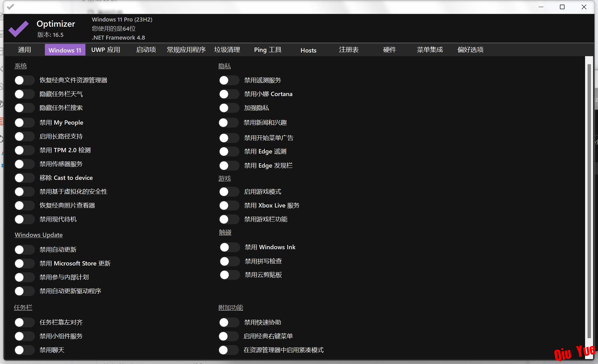This screenshot has width=598, height=364.
Task: Enable 启用经典右键菜单 toggle
Action: [228, 336]
